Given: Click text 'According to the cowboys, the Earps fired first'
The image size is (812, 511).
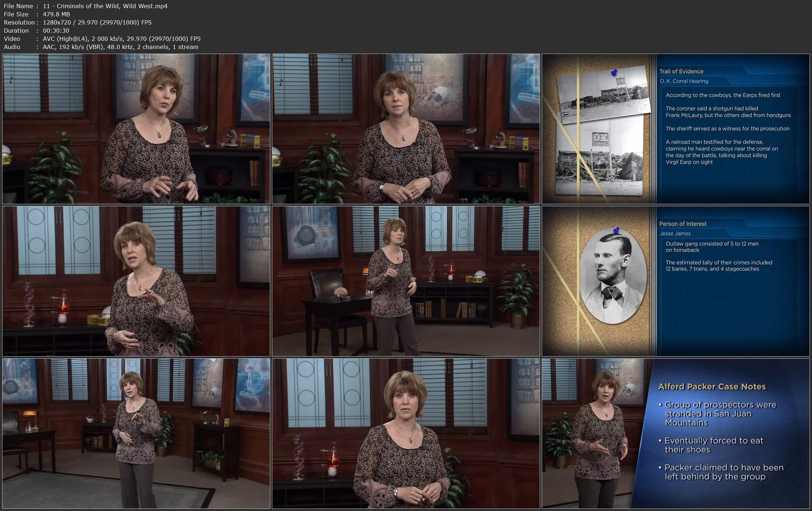Looking at the screenshot, I should click(723, 95).
